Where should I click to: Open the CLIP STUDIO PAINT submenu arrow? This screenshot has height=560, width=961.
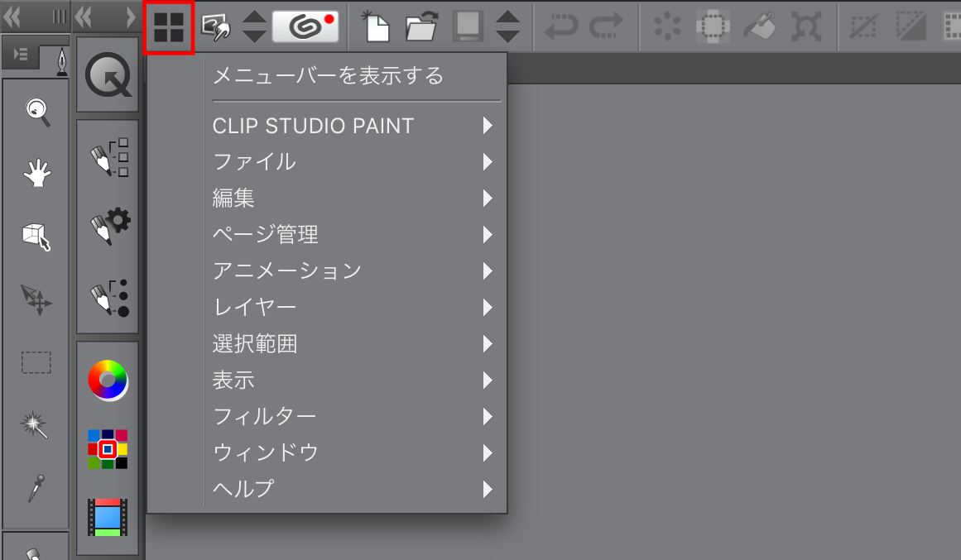click(488, 126)
